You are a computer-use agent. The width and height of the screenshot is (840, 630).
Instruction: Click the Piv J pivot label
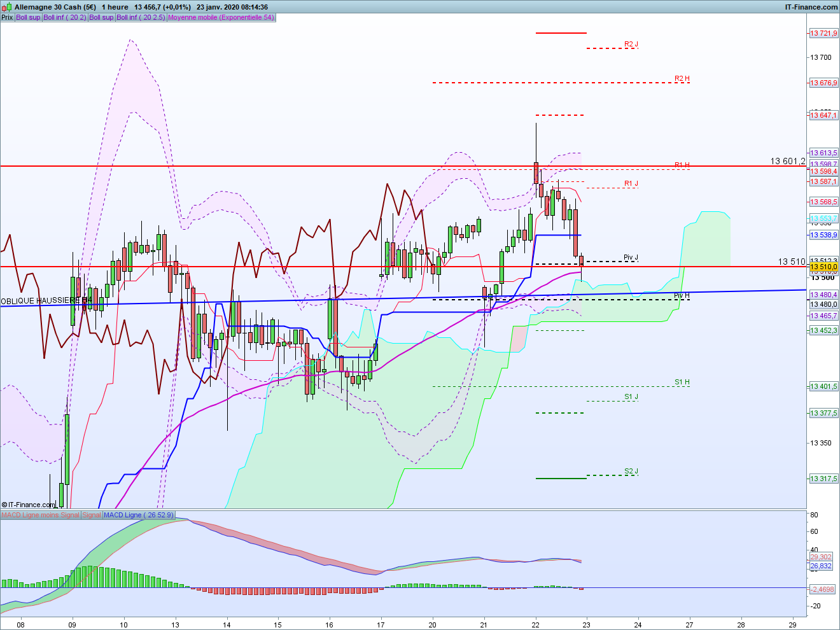click(x=631, y=258)
